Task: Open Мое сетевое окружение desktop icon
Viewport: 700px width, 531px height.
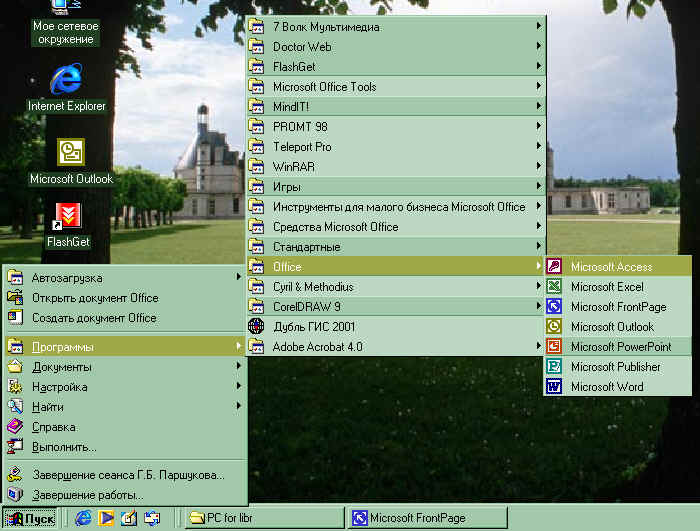Action: [x=66, y=6]
